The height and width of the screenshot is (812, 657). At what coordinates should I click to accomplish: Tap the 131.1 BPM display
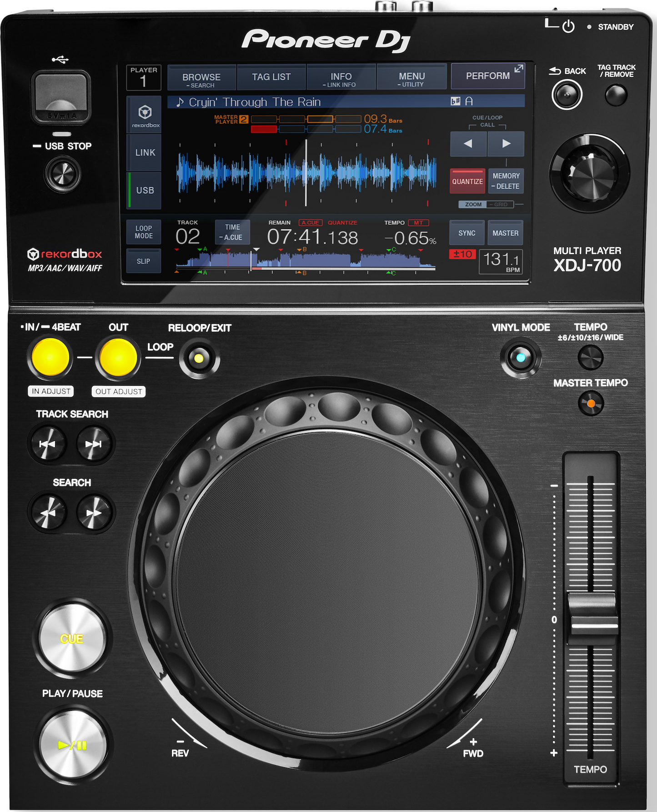point(501,261)
